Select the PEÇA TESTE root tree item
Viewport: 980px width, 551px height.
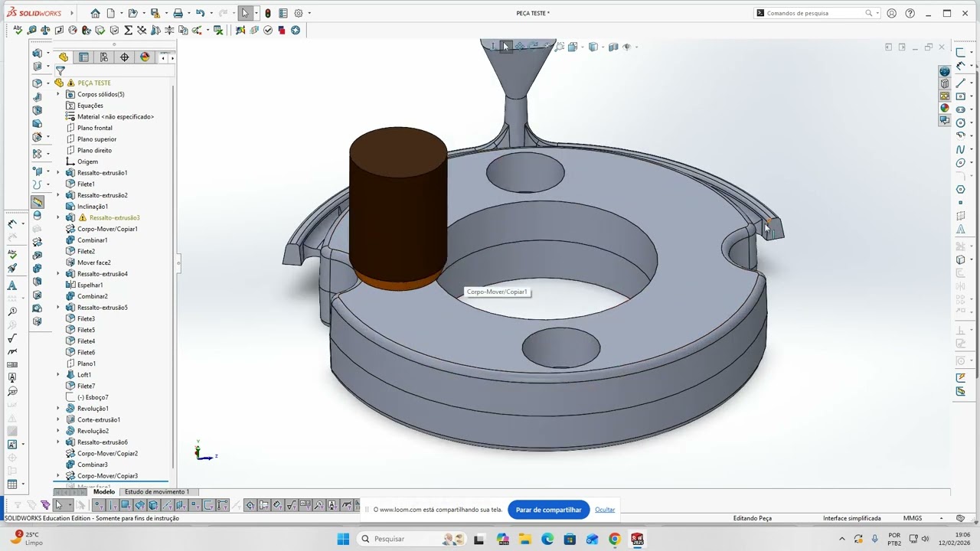click(94, 83)
